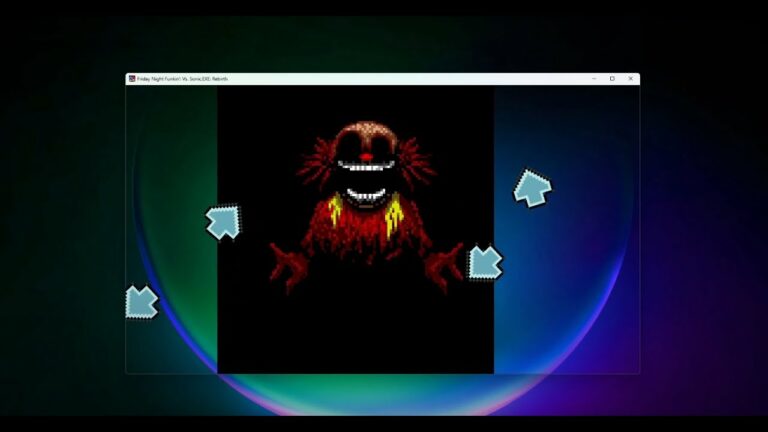This screenshot has width=768, height=432.
Task: Click the window title mentioning Sonic.EXE Rebirth
Action: coord(182,79)
